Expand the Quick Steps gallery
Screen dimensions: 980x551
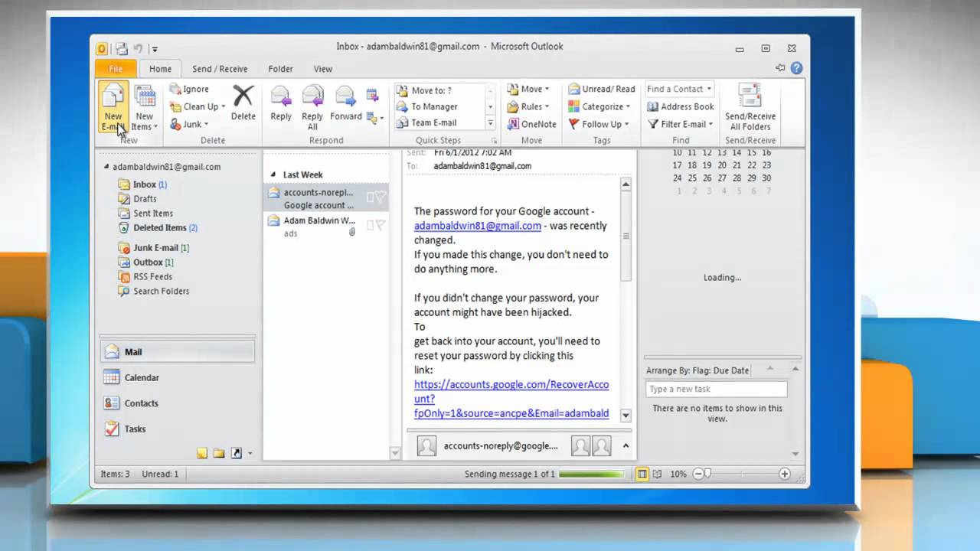point(490,124)
